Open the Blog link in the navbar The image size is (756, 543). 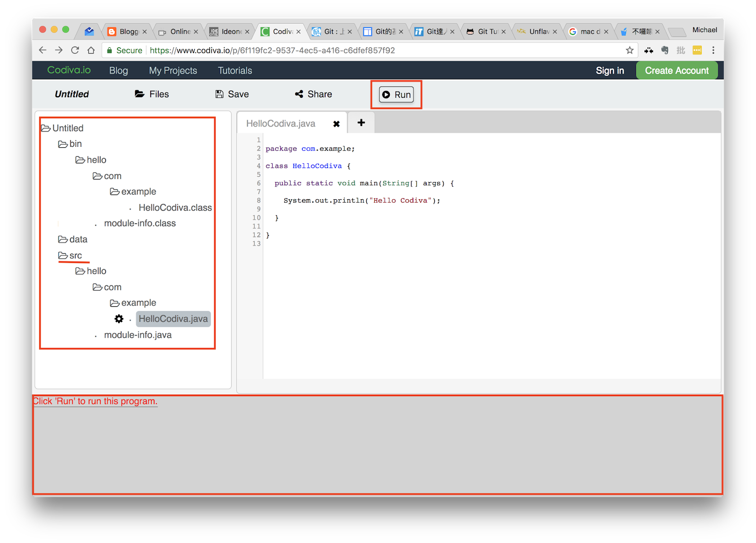pyautogui.click(x=119, y=70)
